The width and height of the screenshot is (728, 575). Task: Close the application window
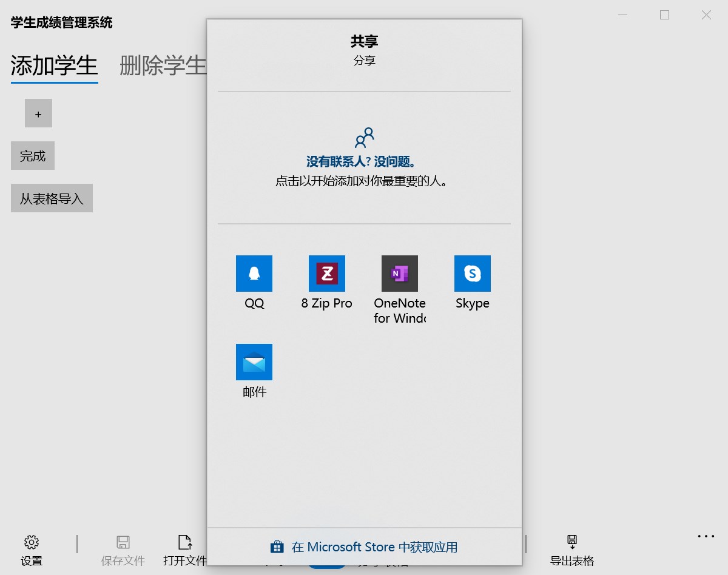coord(706,15)
